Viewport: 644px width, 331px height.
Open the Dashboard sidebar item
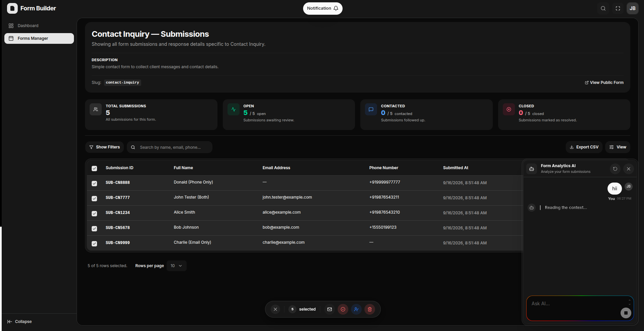pos(39,26)
